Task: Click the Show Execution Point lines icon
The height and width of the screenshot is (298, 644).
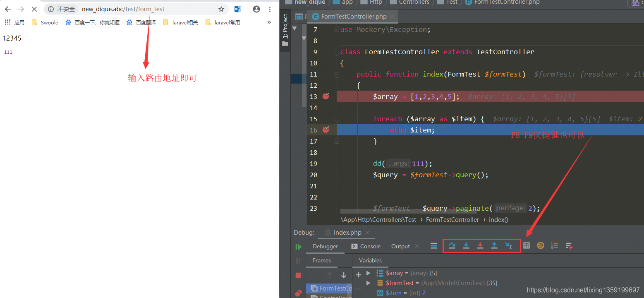Action: coord(434,246)
